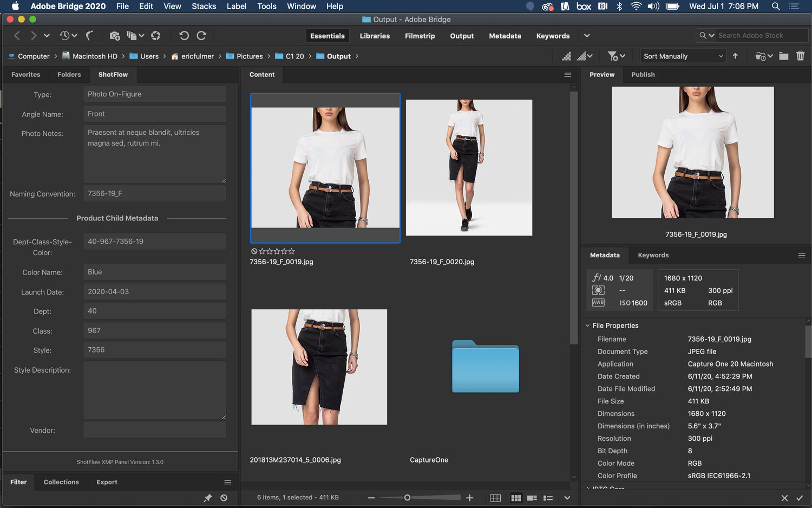Switch to details view
Viewport: 812px width, 508px height.
[x=532, y=498]
